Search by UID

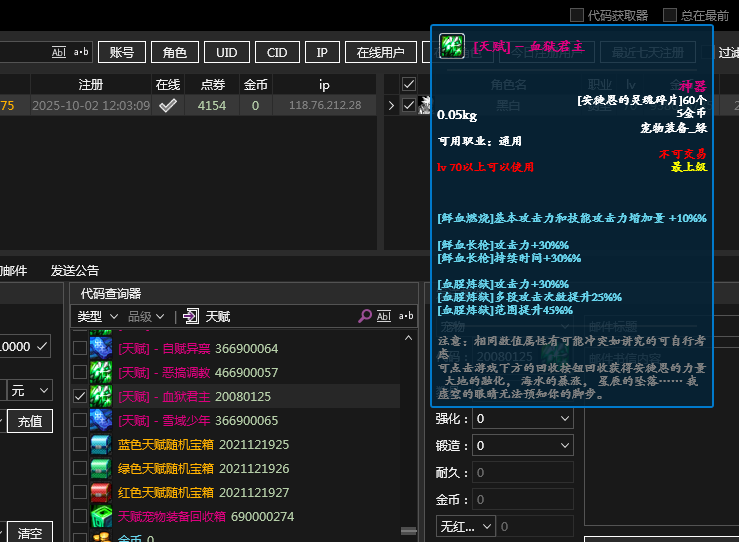pyautogui.click(x=227, y=52)
